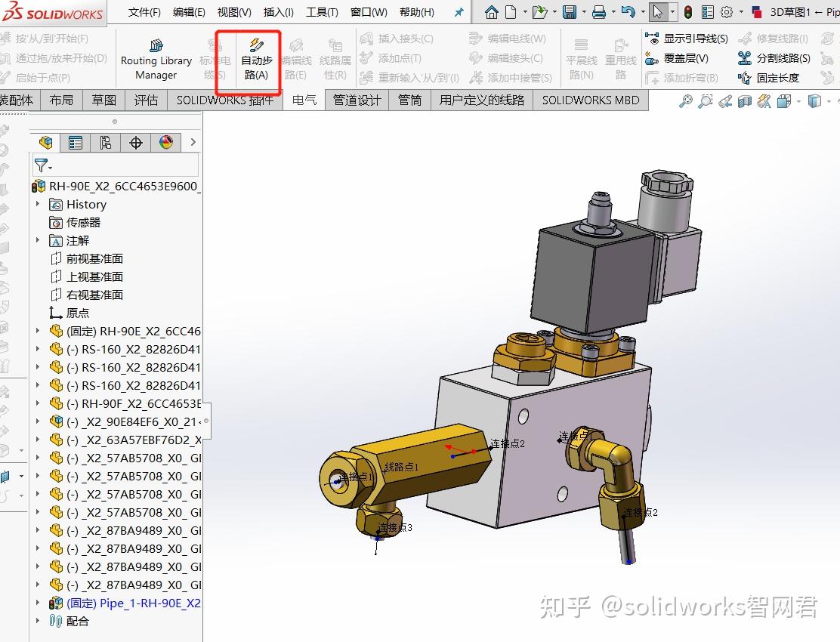
Task: Select the 原点 origin in the tree
Action: click(78, 313)
